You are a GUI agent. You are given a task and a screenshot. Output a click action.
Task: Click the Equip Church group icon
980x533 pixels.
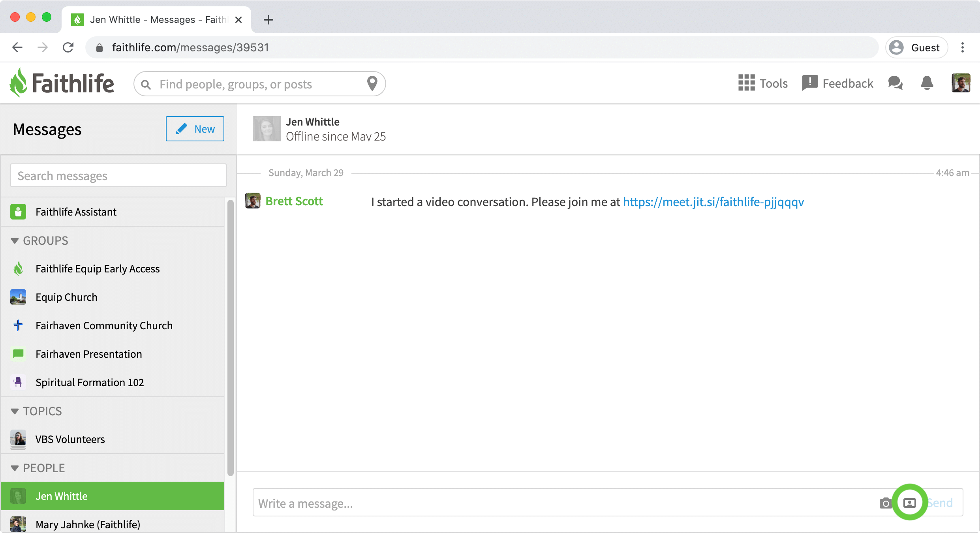18,297
